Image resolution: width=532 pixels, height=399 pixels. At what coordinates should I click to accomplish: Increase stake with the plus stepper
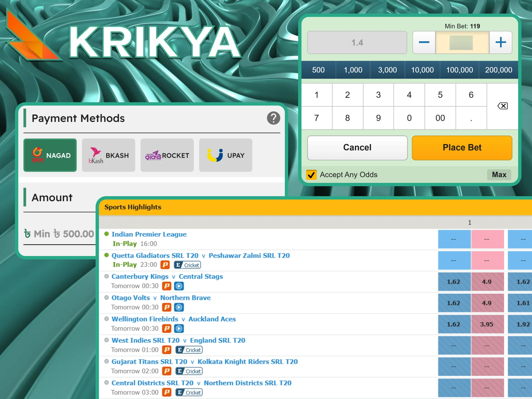pos(500,42)
